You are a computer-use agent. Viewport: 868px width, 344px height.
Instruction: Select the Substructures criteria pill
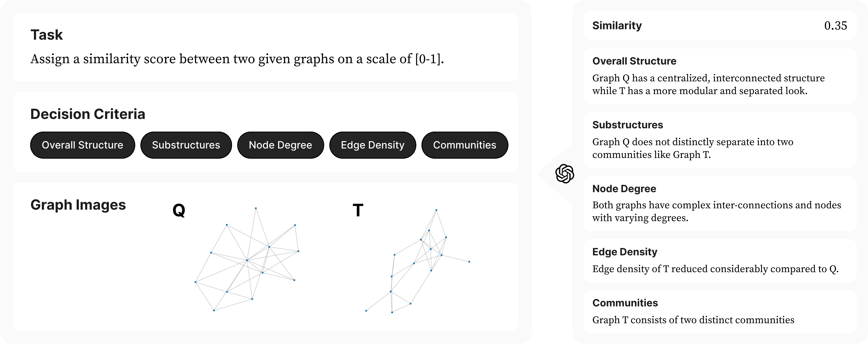click(186, 145)
